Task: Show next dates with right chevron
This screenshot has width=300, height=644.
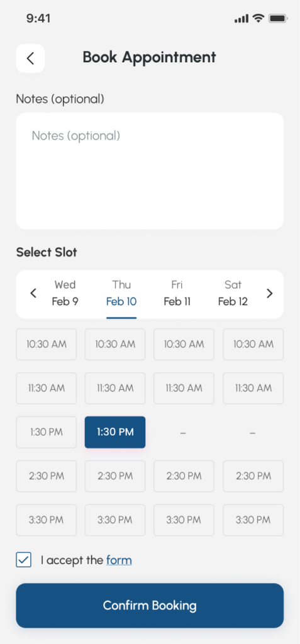Action: [270, 293]
